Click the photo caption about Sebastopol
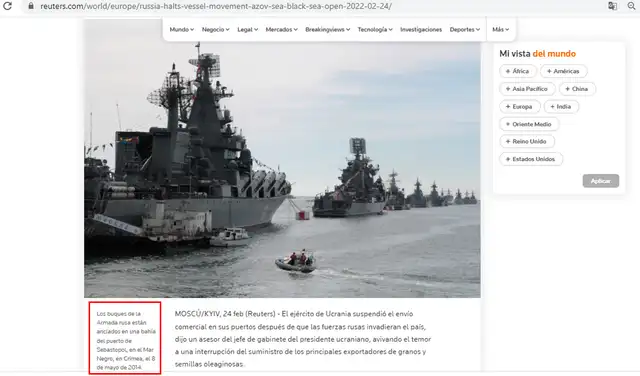 click(x=126, y=340)
